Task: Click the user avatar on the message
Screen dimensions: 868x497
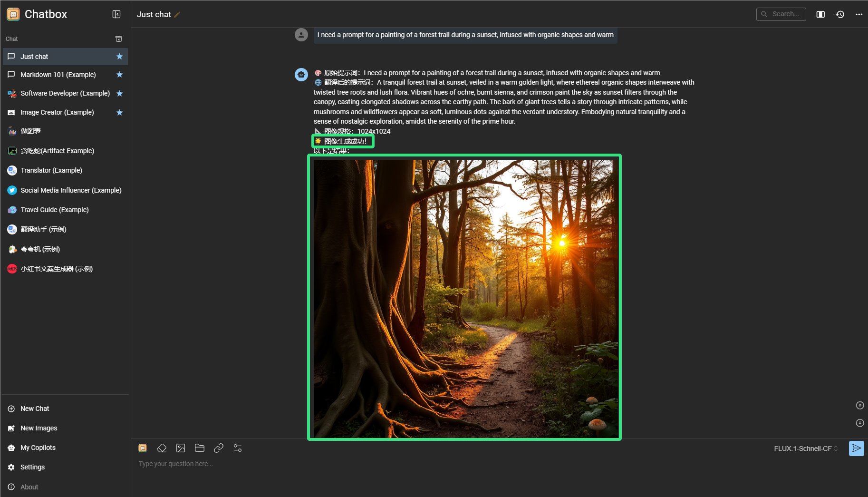Action: (301, 35)
